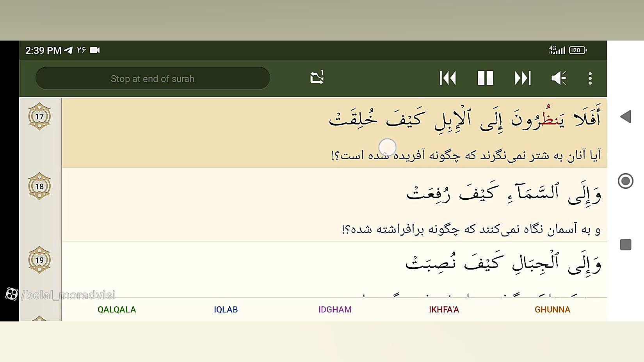The height and width of the screenshot is (362, 644).
Task: Tap the IKHFA'A tajweed label
Action: click(x=444, y=310)
